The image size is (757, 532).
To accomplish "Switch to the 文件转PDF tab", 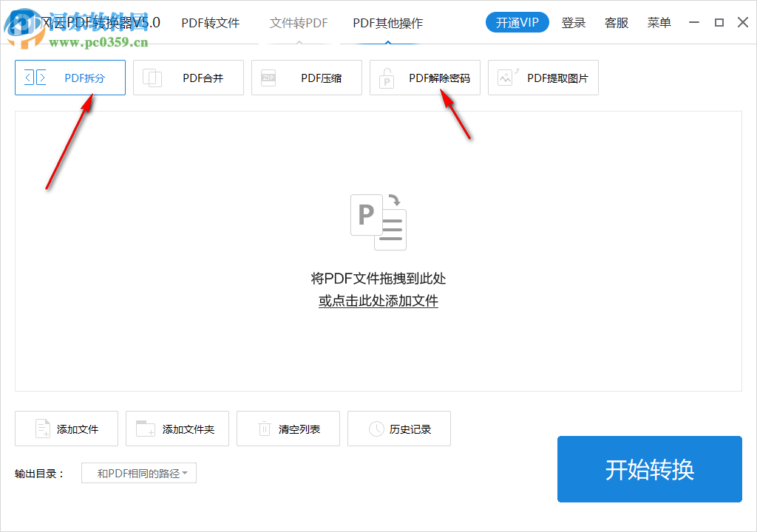I will click(298, 23).
